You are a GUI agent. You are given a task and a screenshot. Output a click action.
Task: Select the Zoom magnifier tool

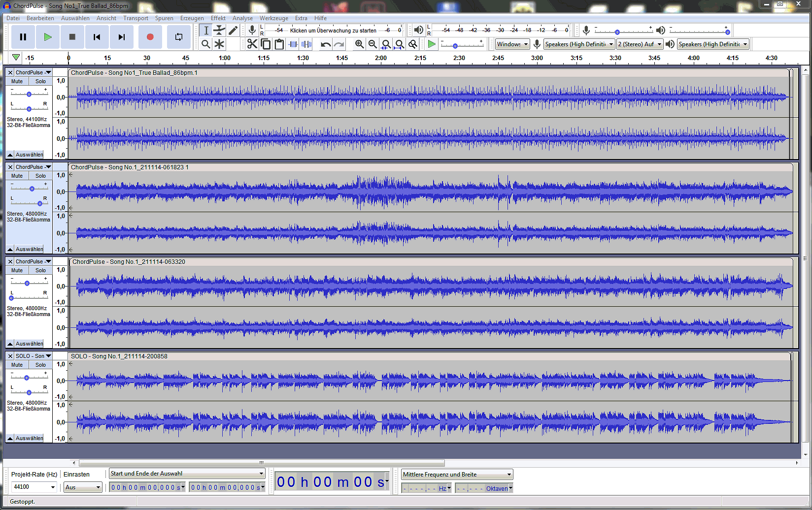click(x=206, y=44)
